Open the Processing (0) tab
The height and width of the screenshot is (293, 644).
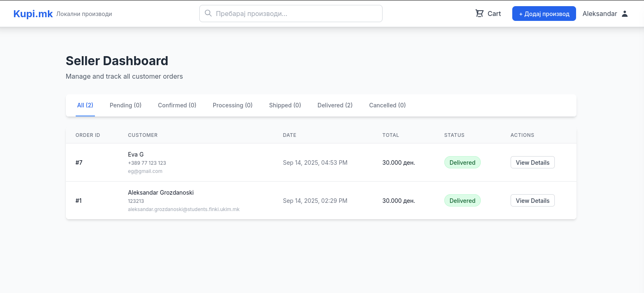(232, 105)
